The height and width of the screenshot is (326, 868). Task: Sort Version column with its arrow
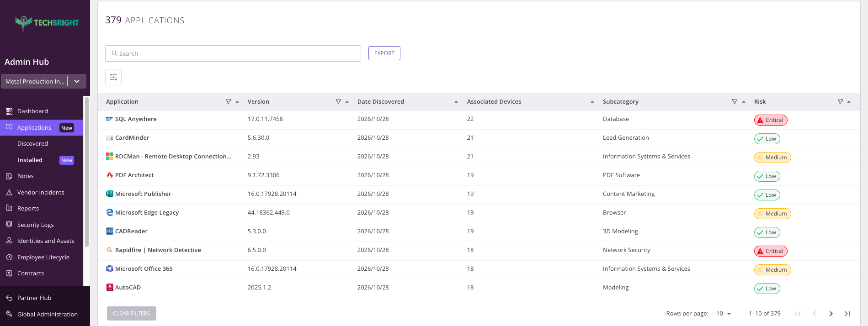click(x=347, y=102)
